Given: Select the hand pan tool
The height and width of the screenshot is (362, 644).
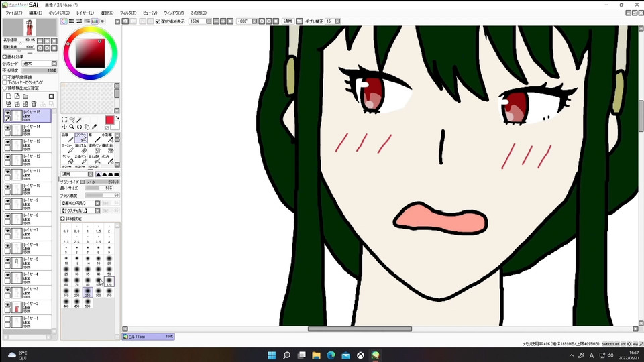Looking at the screenshot, I should point(87,127).
